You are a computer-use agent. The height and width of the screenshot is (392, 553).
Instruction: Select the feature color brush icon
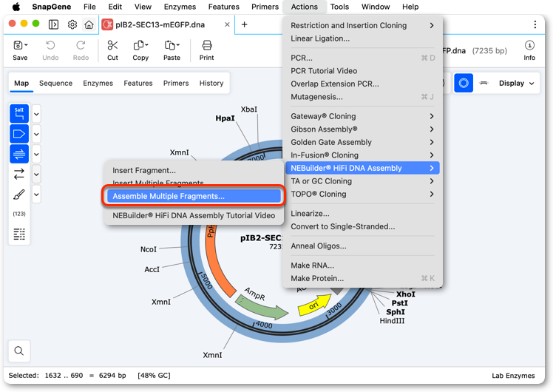pyautogui.click(x=19, y=194)
